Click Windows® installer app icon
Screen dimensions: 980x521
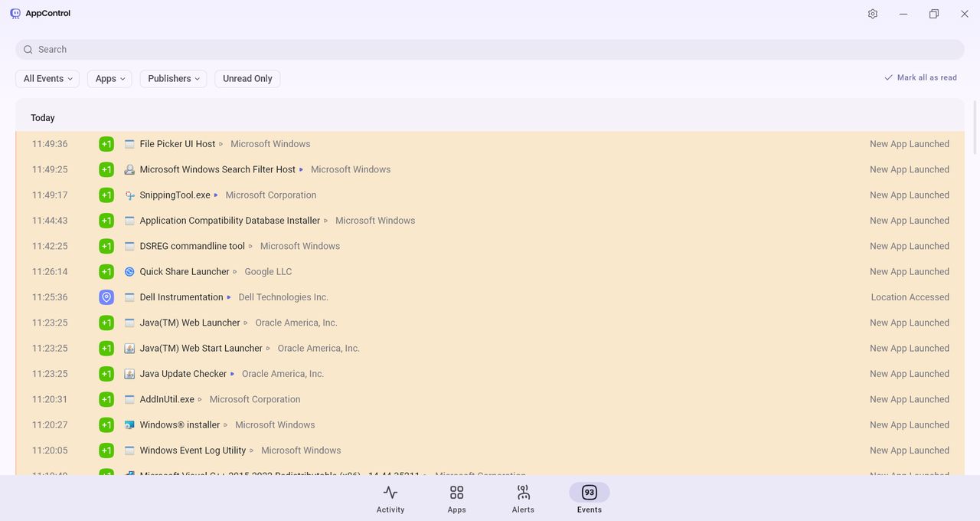pos(129,425)
